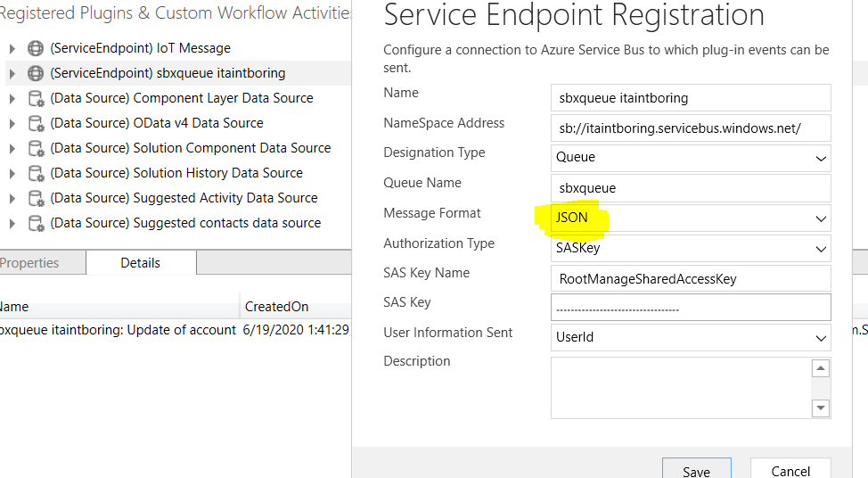Click the Description scroll up arrow
This screenshot has width=868, height=478.
(821, 368)
